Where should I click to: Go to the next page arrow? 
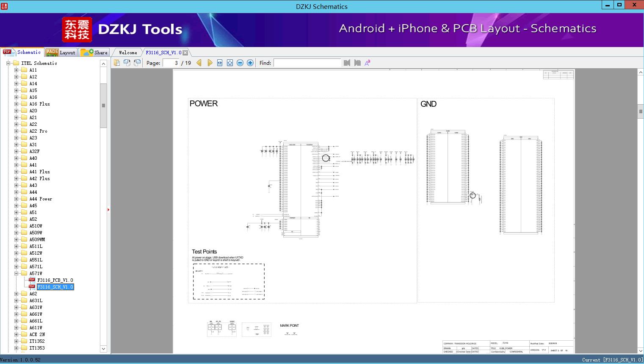click(210, 63)
